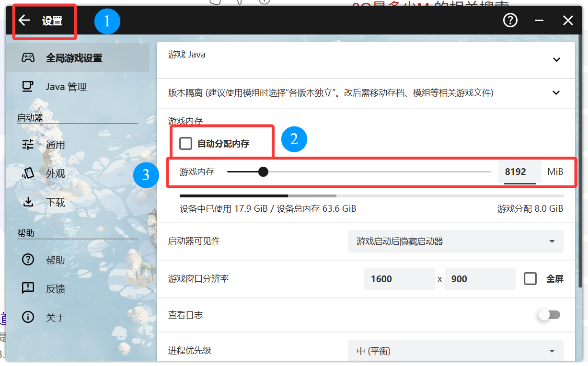Enable the 自动分配内存 checkbox

coord(185,143)
